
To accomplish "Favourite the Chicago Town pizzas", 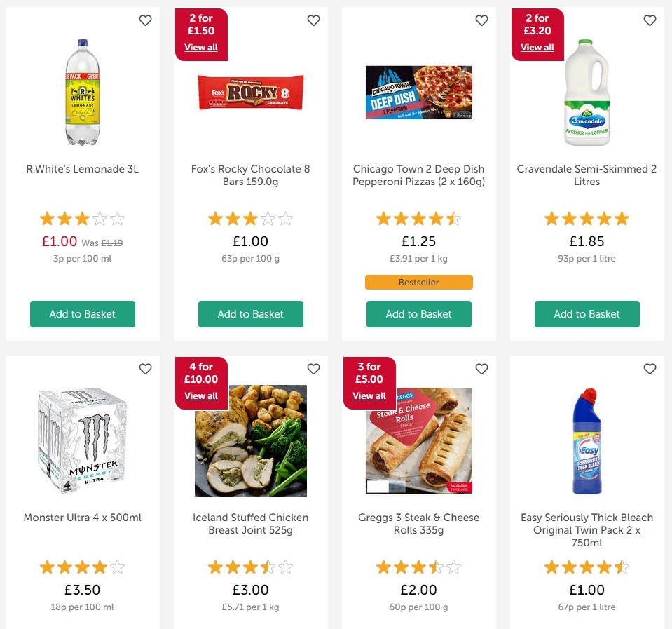I will (x=481, y=20).
